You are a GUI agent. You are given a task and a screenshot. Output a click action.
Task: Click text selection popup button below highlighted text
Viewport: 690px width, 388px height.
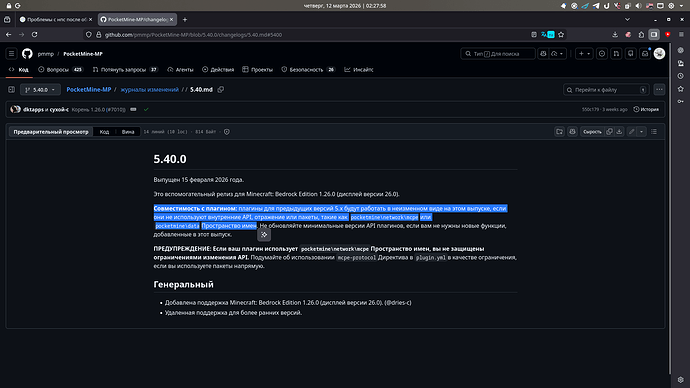(264, 234)
